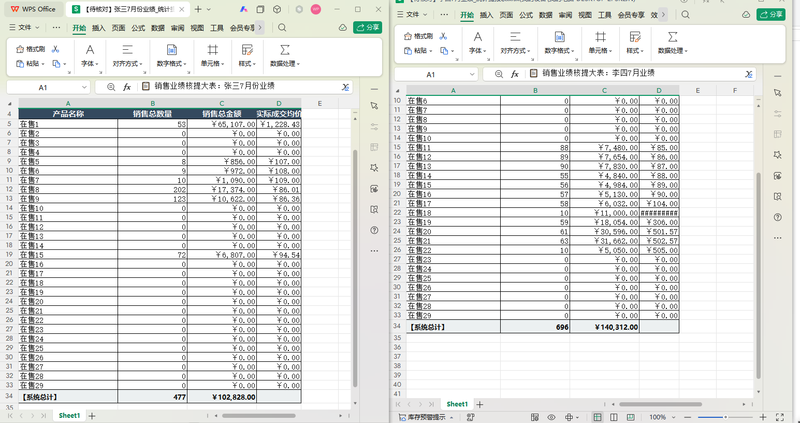This screenshot has width=800, height=423.
Task: Open Data Processing (数据处理) in right window
Action: click(672, 42)
